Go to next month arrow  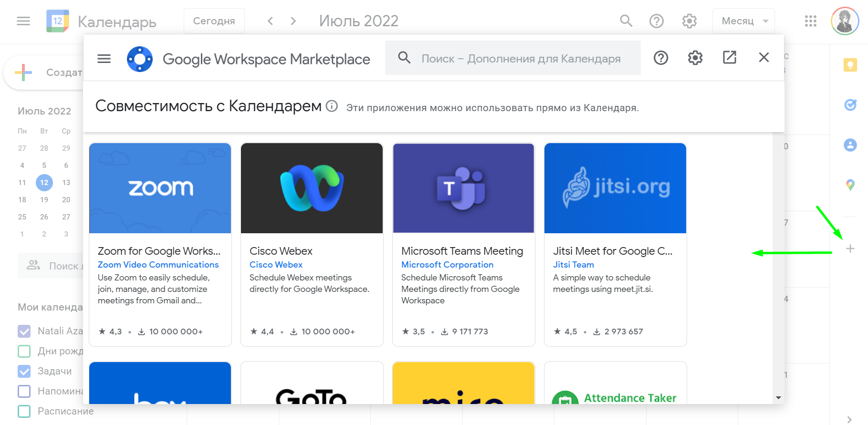click(293, 21)
